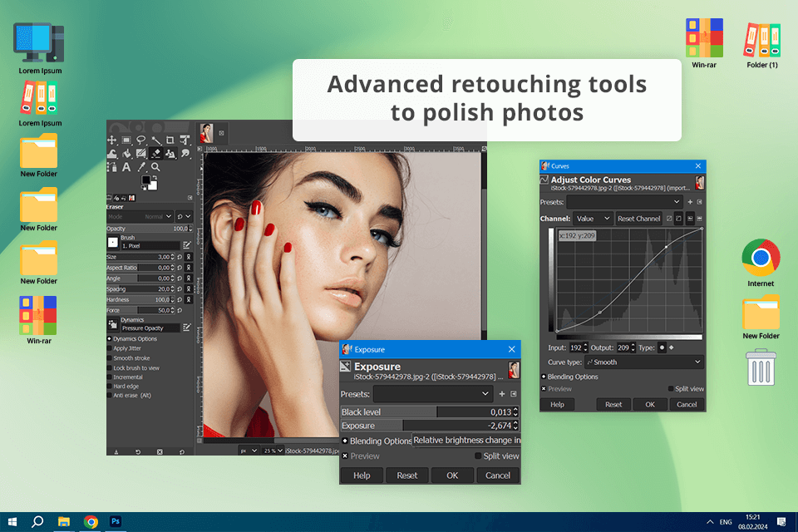Edit the 1. Pixel brush icon

(187, 245)
